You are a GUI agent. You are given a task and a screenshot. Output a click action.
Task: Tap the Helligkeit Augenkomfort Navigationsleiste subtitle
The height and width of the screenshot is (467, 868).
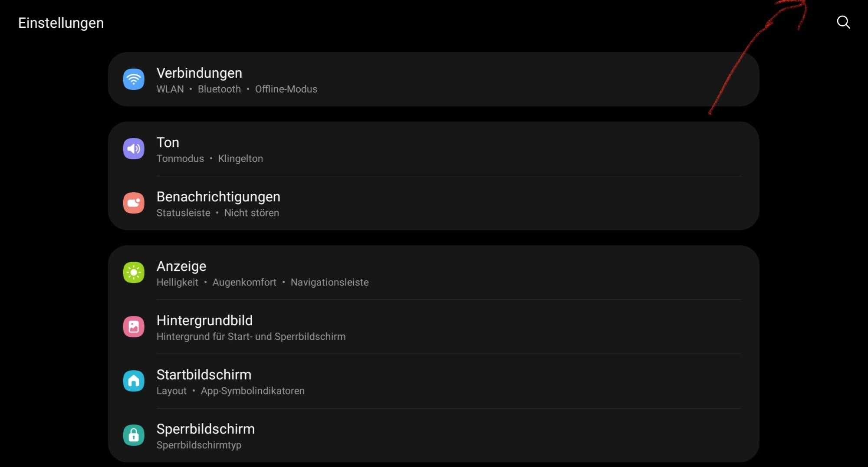(263, 282)
